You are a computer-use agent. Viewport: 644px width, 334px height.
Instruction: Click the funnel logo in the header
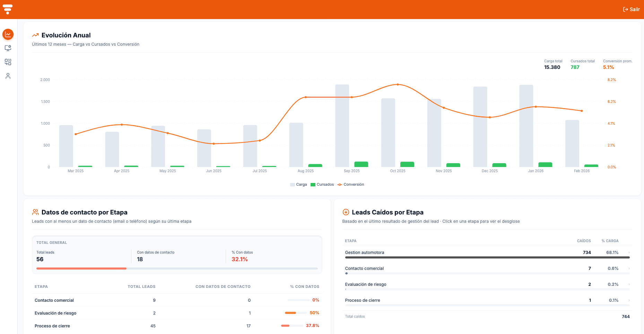pyautogui.click(x=8, y=9)
